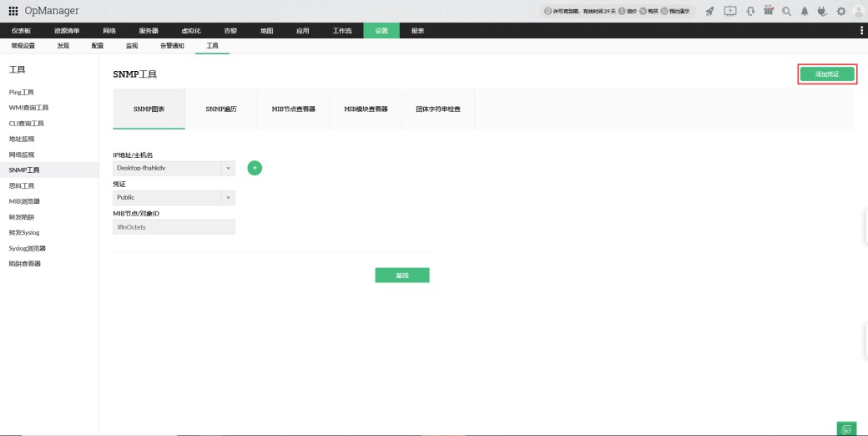Click the 添加凭证 button
868x436 pixels.
(827, 74)
